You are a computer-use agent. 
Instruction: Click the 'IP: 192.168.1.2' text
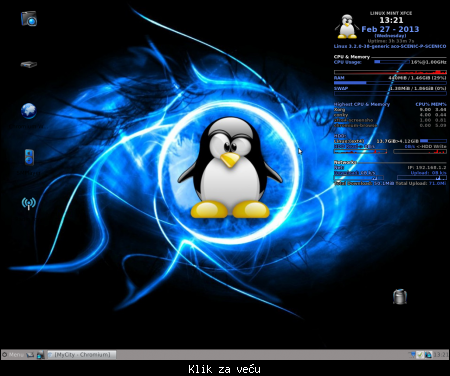[x=427, y=168]
